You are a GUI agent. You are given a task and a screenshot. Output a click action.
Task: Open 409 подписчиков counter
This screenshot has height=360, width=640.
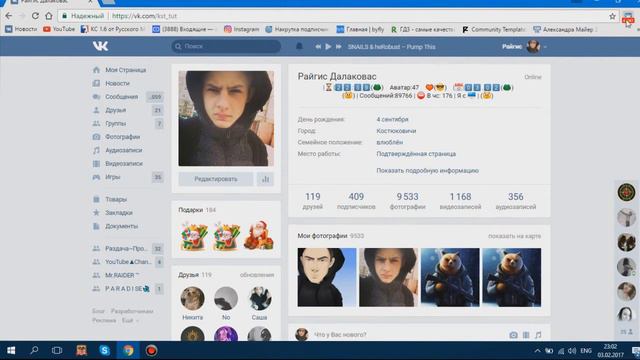point(356,201)
